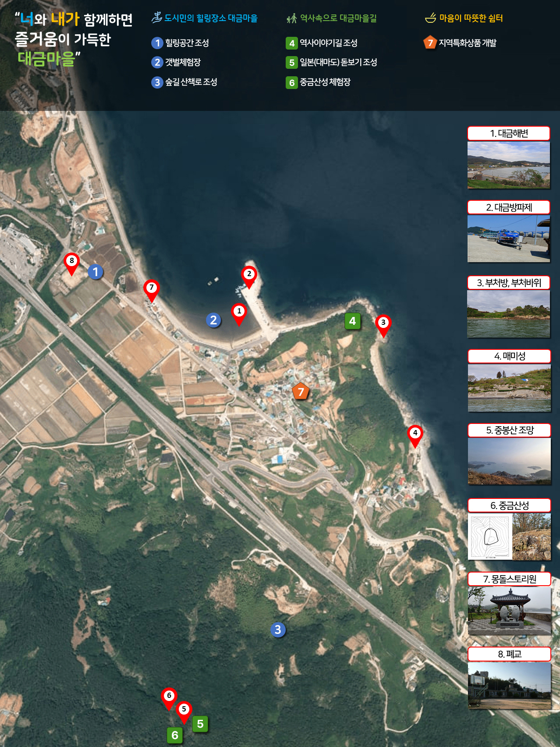This screenshot has width=560, height=747.
Task: Click the 6. 중금산성 label
Action: point(509,505)
